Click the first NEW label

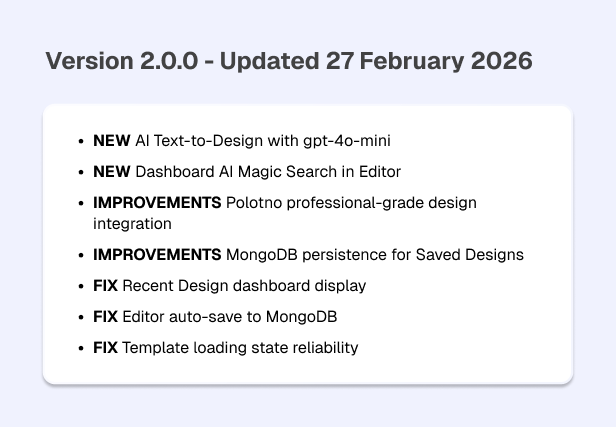[x=112, y=141]
